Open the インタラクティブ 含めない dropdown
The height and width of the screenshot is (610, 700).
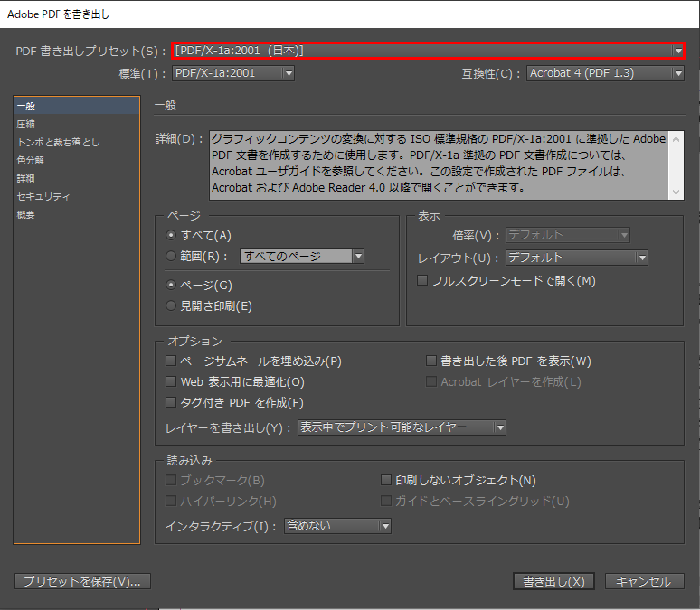click(x=337, y=526)
